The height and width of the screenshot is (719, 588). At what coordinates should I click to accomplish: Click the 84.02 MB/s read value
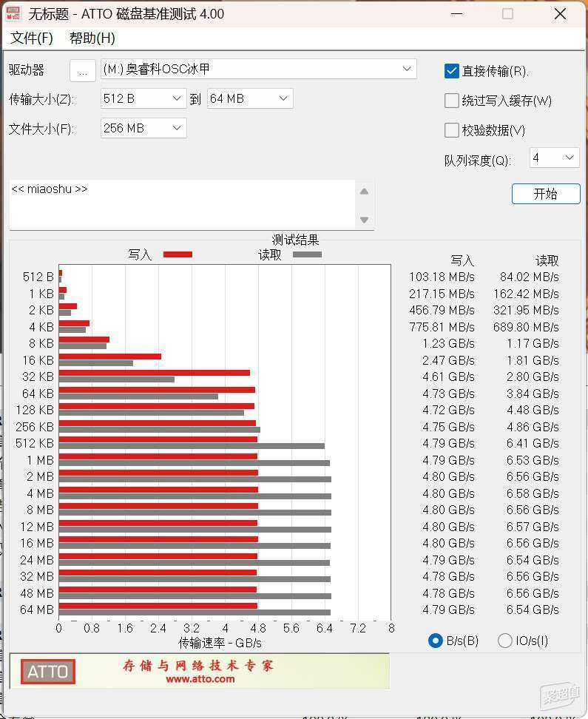[530, 277]
